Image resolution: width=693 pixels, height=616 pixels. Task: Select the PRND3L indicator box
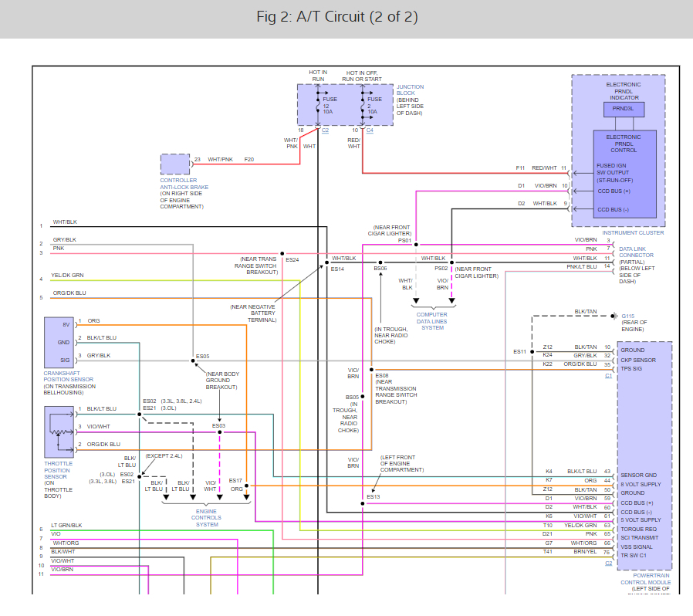623,109
